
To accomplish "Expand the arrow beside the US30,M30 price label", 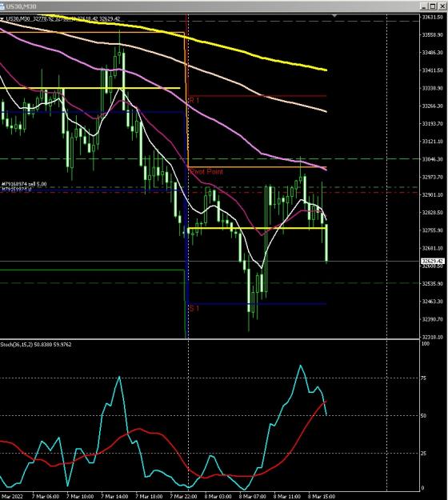I will point(2,19).
